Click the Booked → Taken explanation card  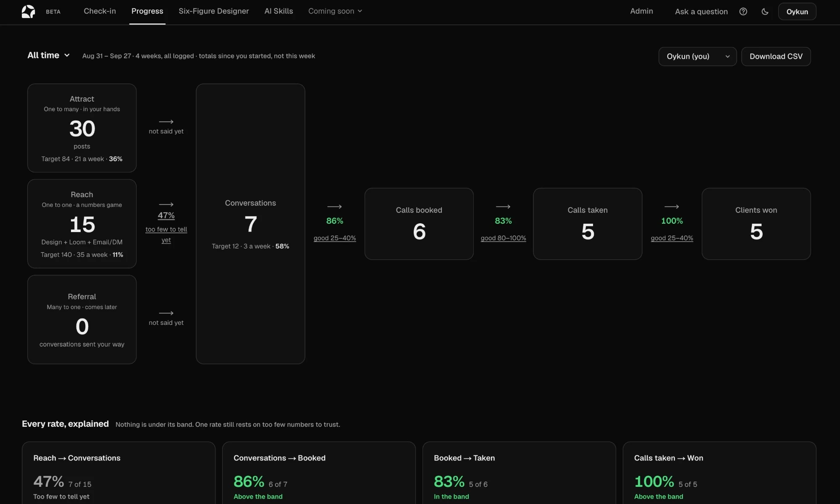click(x=519, y=473)
